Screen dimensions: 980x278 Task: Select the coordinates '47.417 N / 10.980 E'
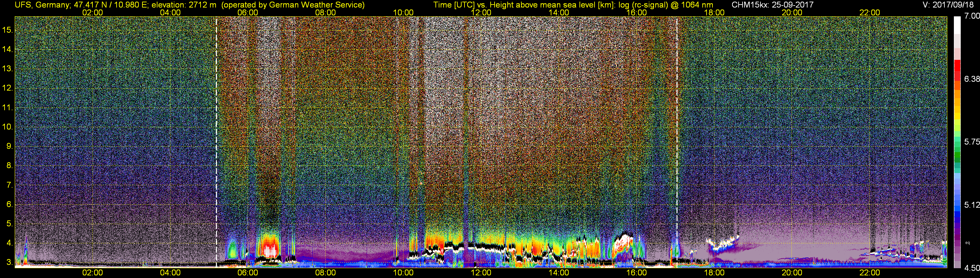pos(110,5)
